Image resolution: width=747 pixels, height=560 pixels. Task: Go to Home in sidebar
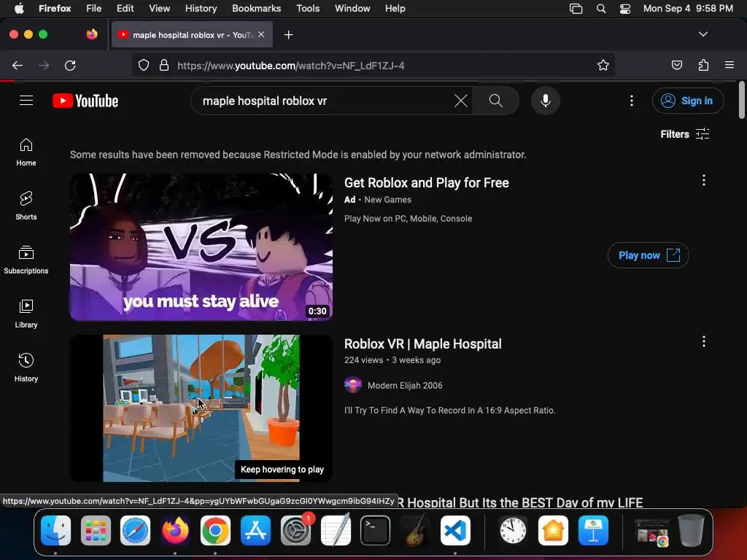(x=26, y=152)
